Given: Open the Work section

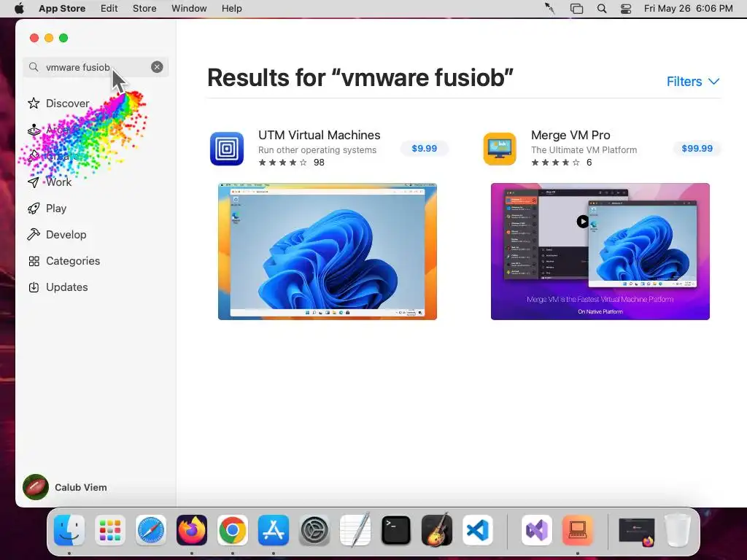Looking at the screenshot, I should click(58, 182).
